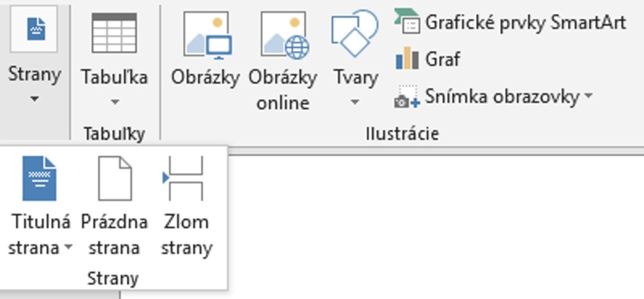Open the Tabuľka dropdown arrow
The width and height of the screenshot is (644, 299).
[114, 102]
